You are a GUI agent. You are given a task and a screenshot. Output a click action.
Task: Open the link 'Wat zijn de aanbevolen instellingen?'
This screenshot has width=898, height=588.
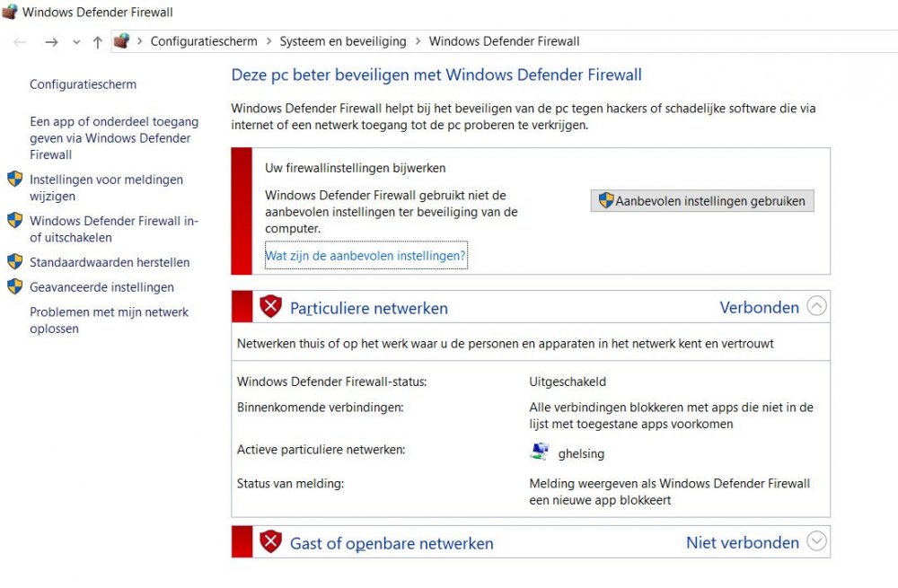365,255
